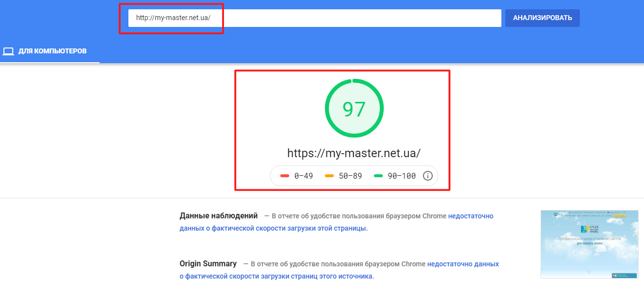
Task: Click the info icon beside score legend
Action: click(x=428, y=176)
